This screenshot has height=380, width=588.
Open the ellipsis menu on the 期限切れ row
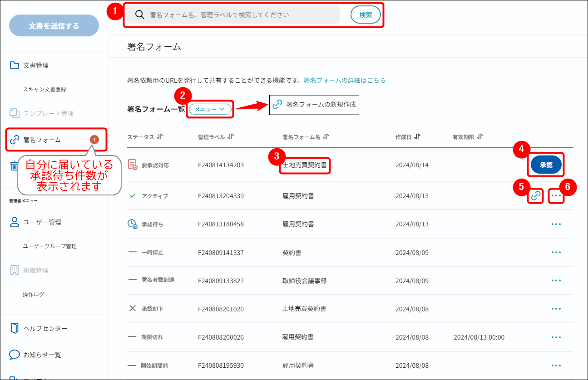[x=556, y=337]
